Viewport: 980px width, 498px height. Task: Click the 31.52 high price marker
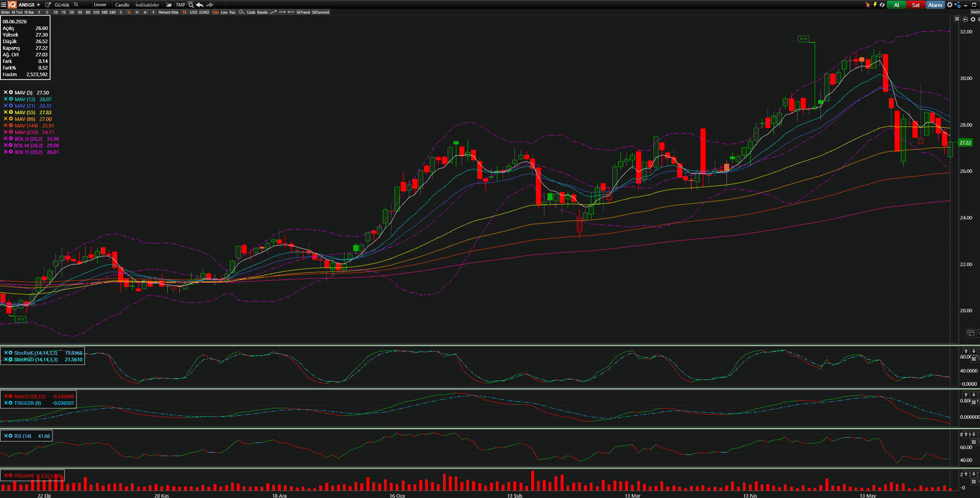coord(803,39)
